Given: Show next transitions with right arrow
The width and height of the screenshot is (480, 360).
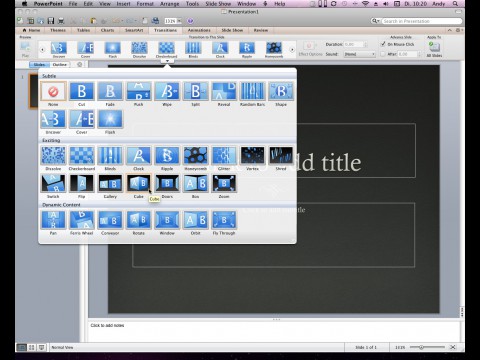Looking at the screenshot, I should (292, 50).
